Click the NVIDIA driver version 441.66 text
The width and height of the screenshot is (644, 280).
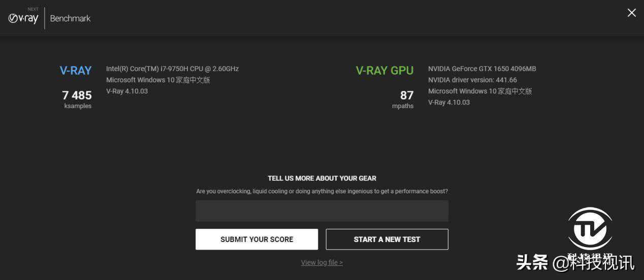[472, 80]
